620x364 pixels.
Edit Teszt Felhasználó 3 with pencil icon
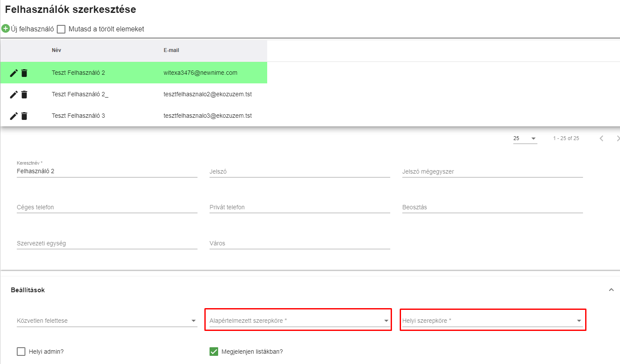(x=14, y=116)
